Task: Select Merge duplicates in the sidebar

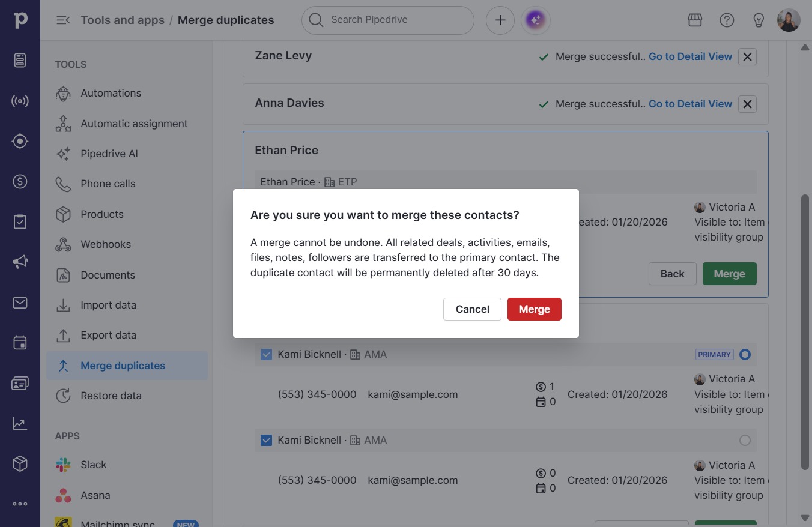Action: coord(127,366)
